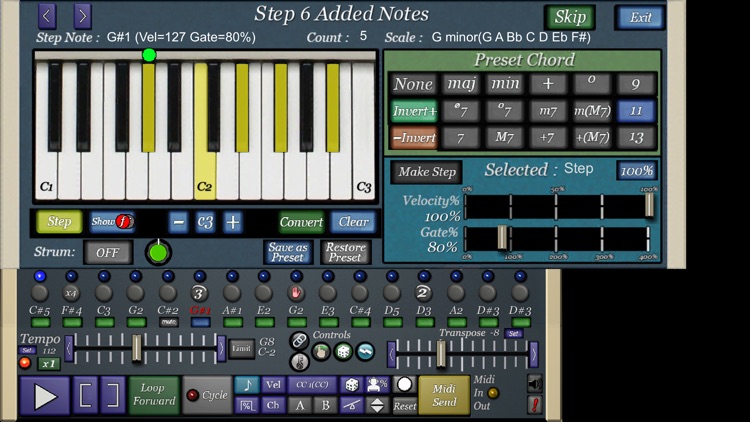The width and height of the screenshot is (750, 422).
Task: Click the Skip button
Action: (569, 17)
